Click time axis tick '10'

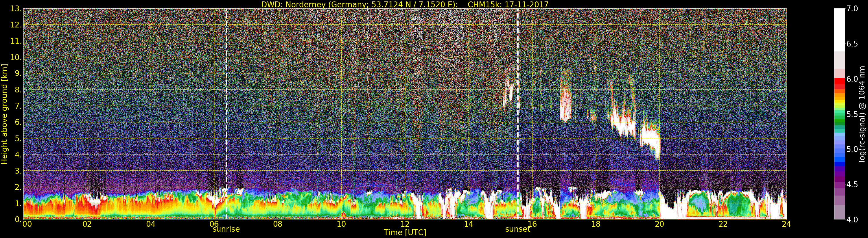point(341,224)
